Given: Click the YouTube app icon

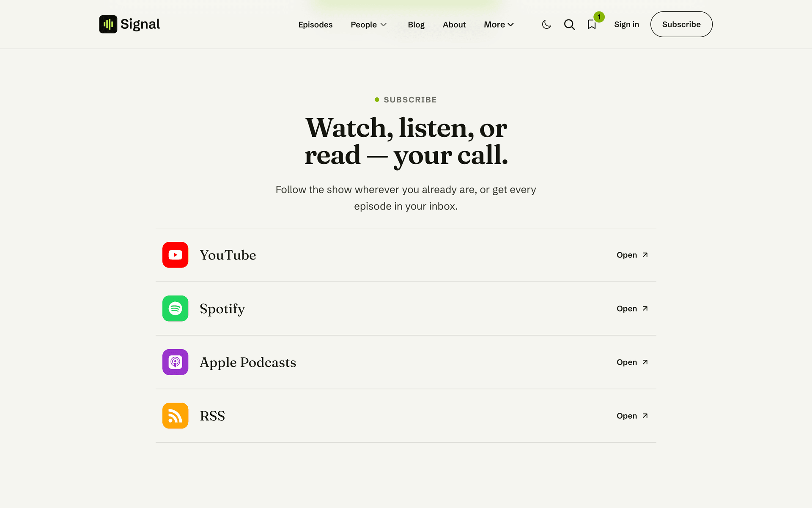Looking at the screenshot, I should (175, 255).
